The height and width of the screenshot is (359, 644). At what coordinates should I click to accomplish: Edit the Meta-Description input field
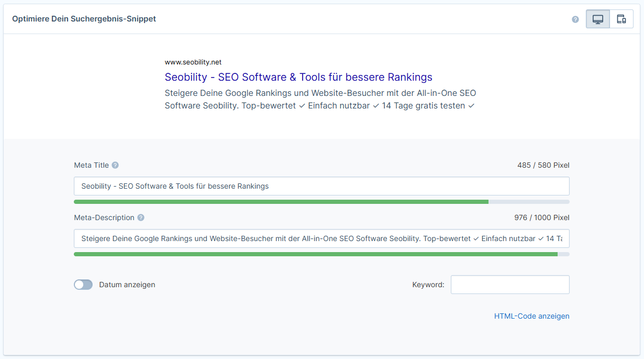coord(321,238)
